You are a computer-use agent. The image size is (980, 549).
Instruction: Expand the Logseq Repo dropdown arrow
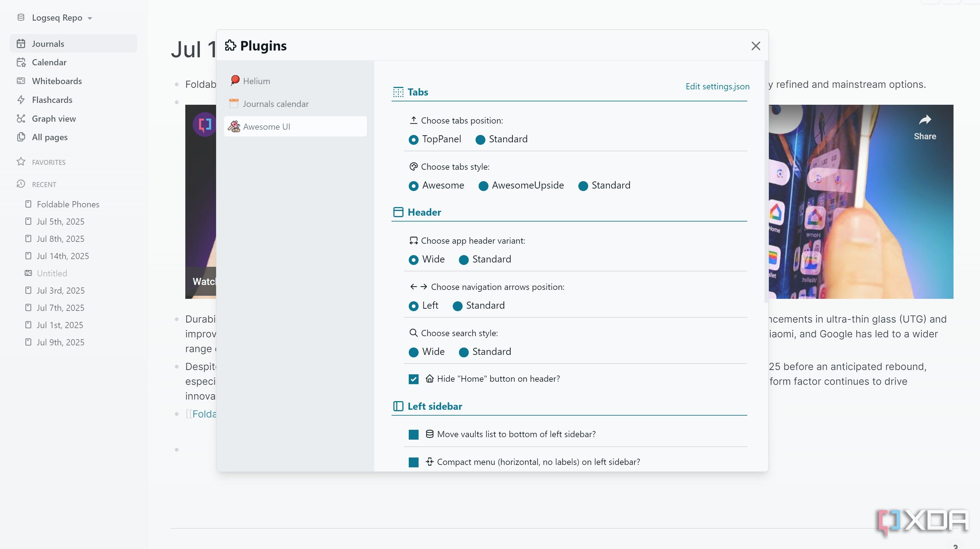point(90,18)
